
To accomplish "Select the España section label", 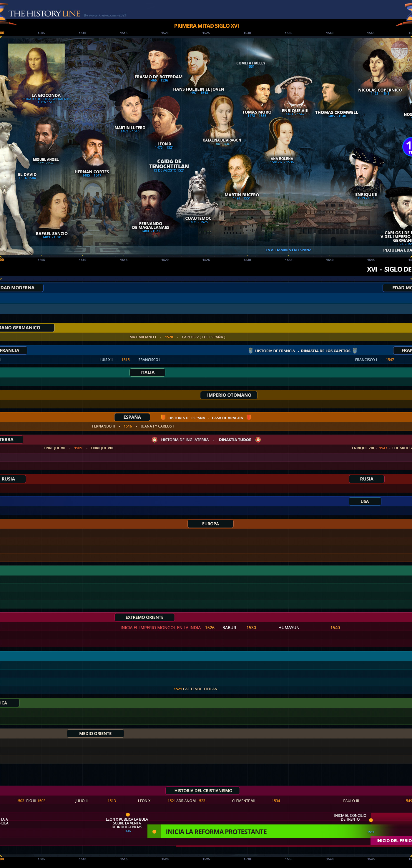I will [x=132, y=417].
